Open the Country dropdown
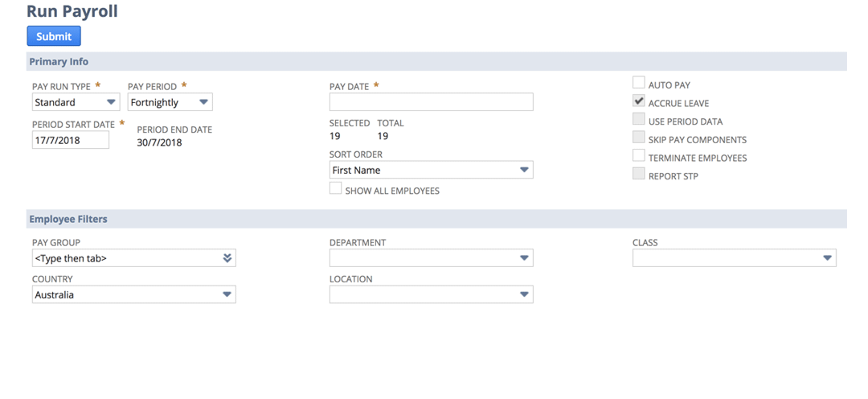The height and width of the screenshot is (399, 868). tap(133, 295)
